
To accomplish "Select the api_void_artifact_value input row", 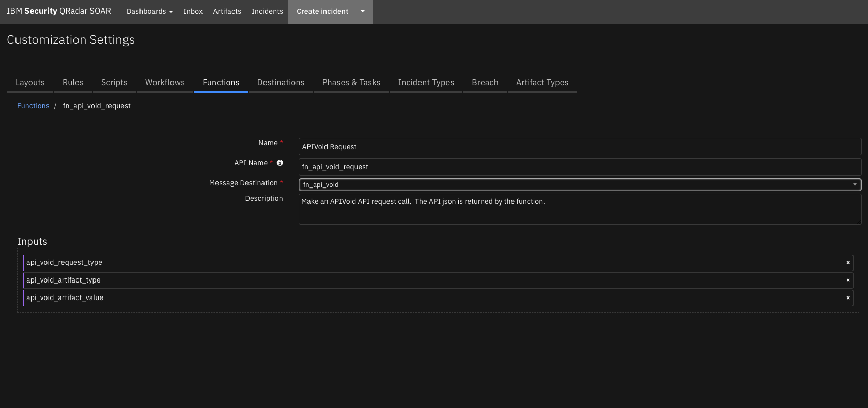I will [438, 298].
